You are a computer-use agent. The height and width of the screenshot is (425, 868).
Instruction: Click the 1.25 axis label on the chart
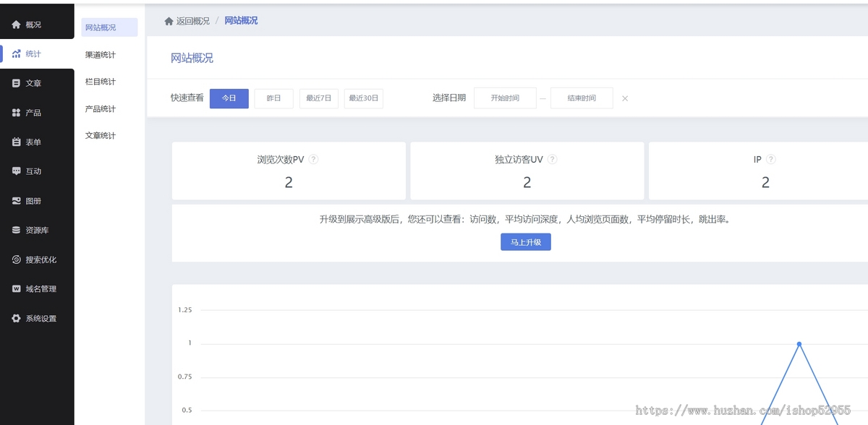pos(185,310)
